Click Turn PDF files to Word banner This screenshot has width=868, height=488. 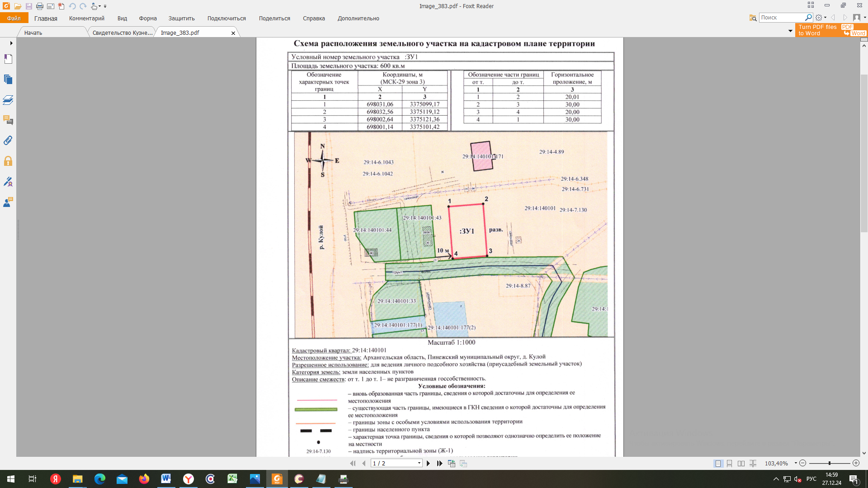pos(831,30)
